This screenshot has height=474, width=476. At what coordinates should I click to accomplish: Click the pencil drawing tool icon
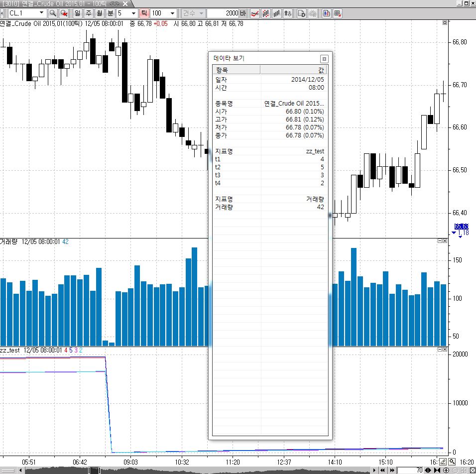pos(443,462)
